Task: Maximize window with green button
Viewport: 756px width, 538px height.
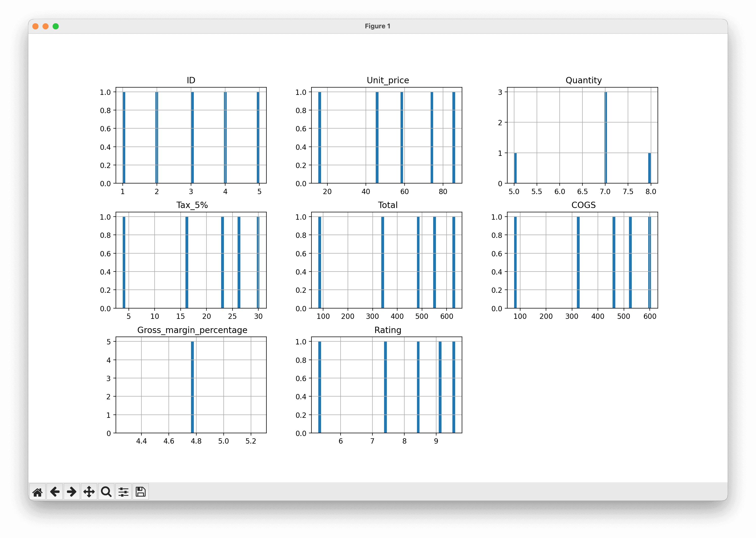Action: pos(56,26)
